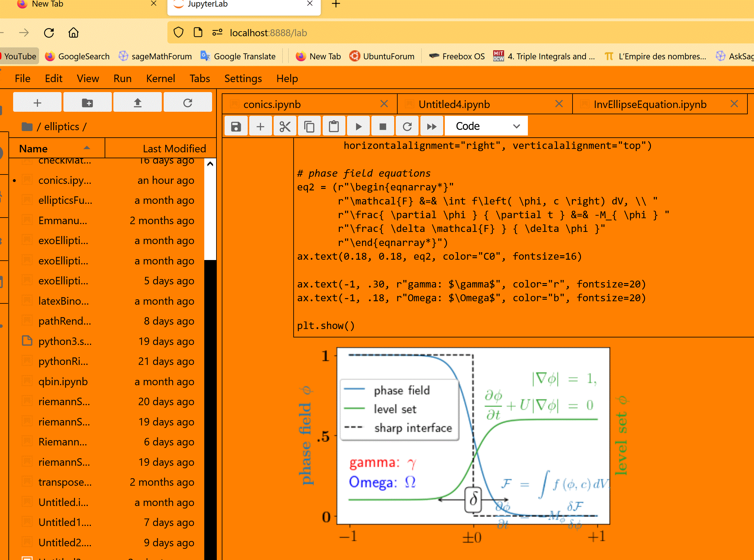Create a new folder in the file browser

[x=87, y=102]
